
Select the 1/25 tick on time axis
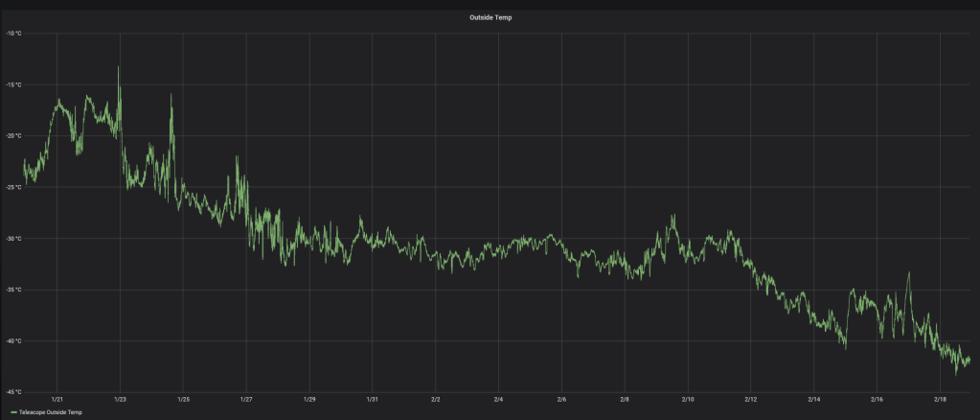click(x=183, y=399)
